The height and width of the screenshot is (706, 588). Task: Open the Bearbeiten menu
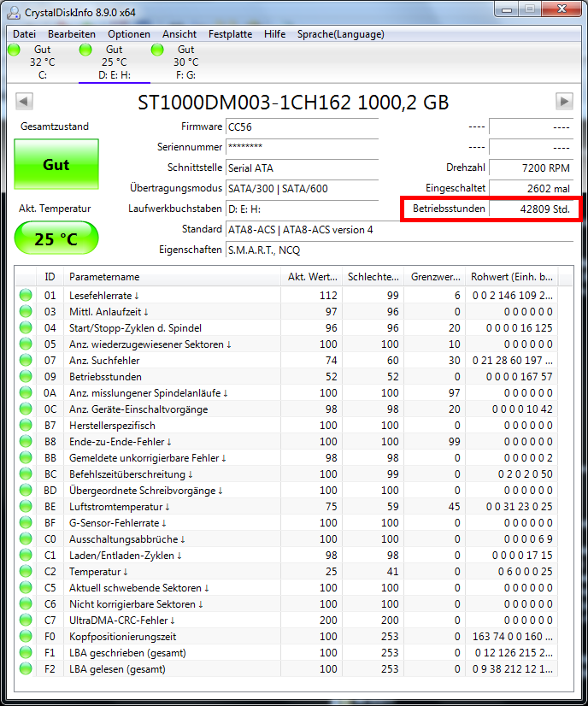[x=72, y=34]
